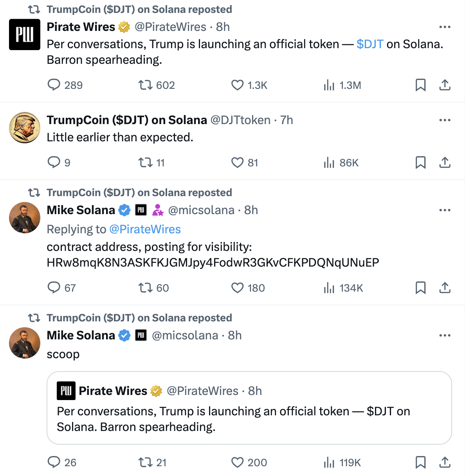Bookmark Mike Solana's contract address post
This screenshot has height=476, width=465.
click(x=421, y=288)
